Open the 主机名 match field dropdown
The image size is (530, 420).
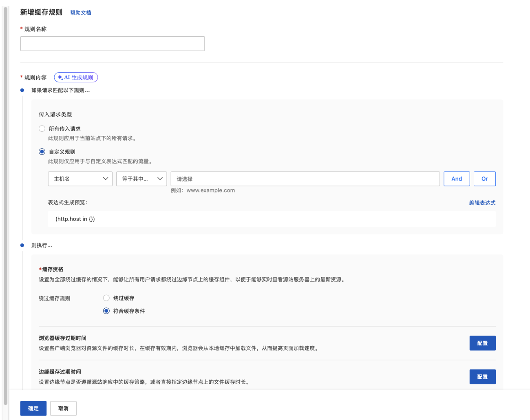[80, 179]
